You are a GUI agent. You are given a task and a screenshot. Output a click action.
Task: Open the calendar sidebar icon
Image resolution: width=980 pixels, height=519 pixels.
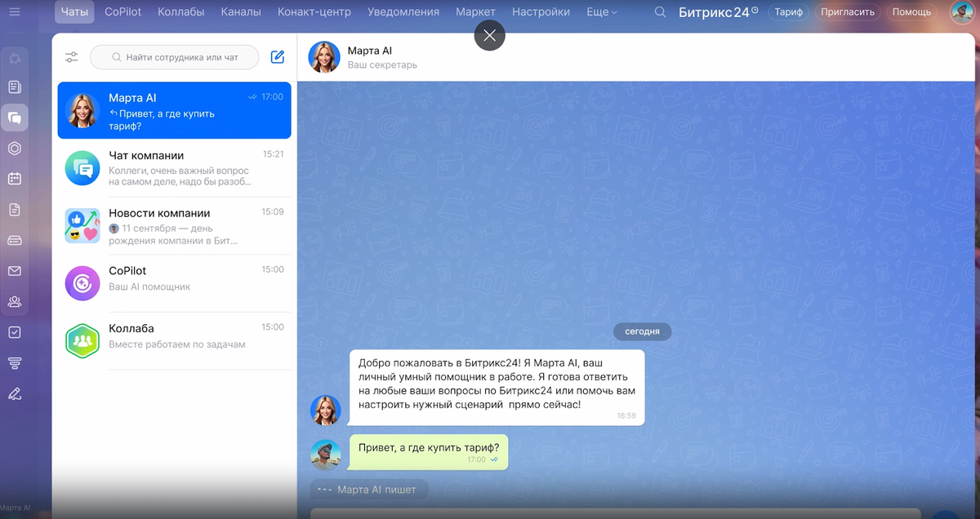pyautogui.click(x=15, y=179)
